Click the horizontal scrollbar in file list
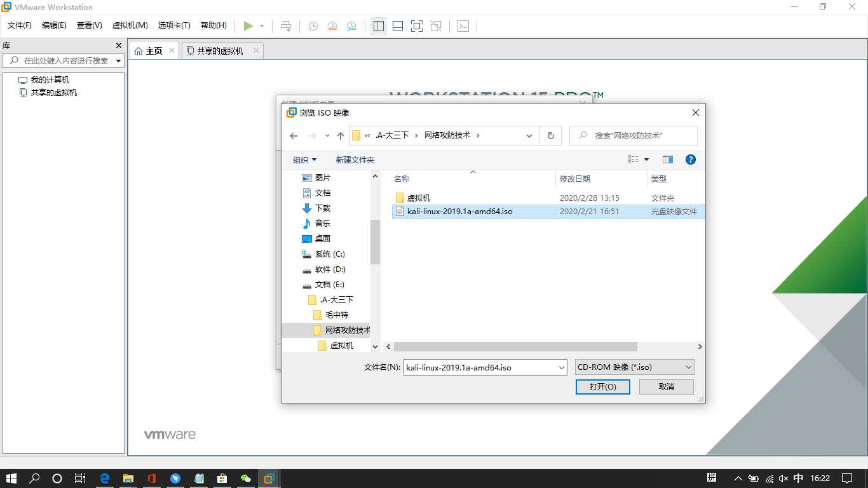Viewport: 868px width, 488px height. tap(515, 347)
